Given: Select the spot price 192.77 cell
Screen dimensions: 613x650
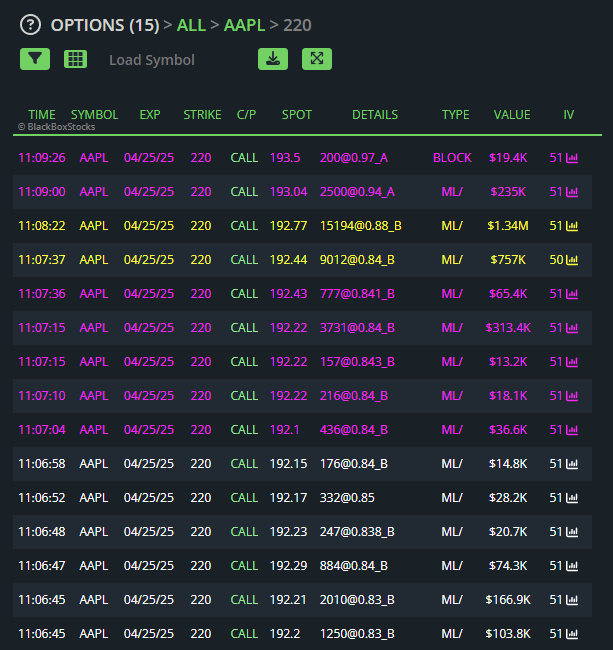Looking at the screenshot, I should 288,226.
